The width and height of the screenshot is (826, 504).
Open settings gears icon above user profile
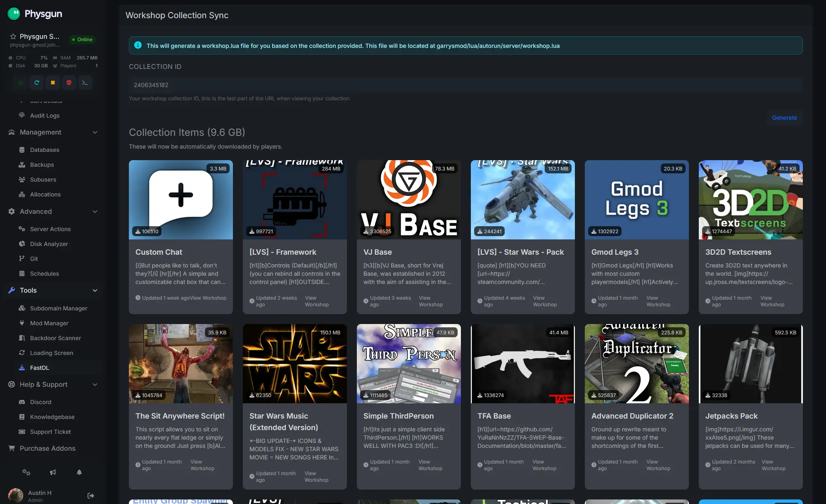(26, 472)
